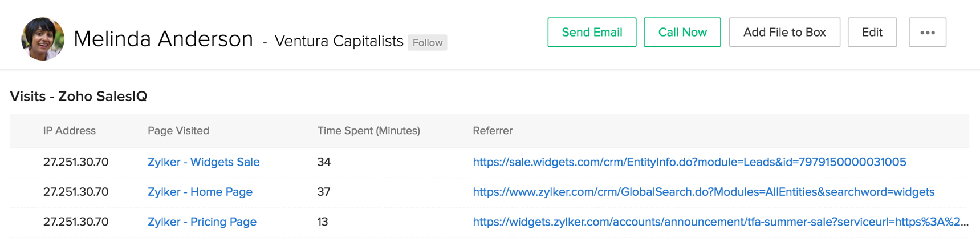This screenshot has height=249, width=980.
Task: Open the GlobalSearch referrer URL
Action: pos(704,192)
